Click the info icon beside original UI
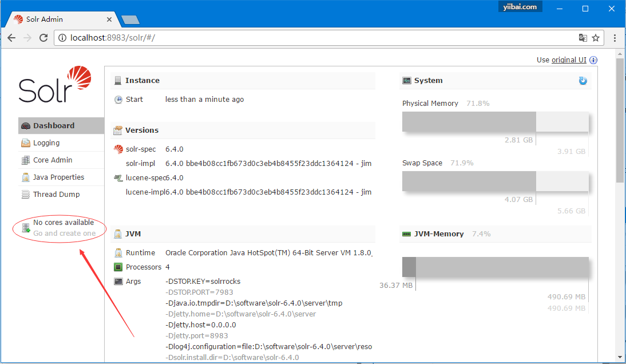Screen dimensions: 626x364 593,60
